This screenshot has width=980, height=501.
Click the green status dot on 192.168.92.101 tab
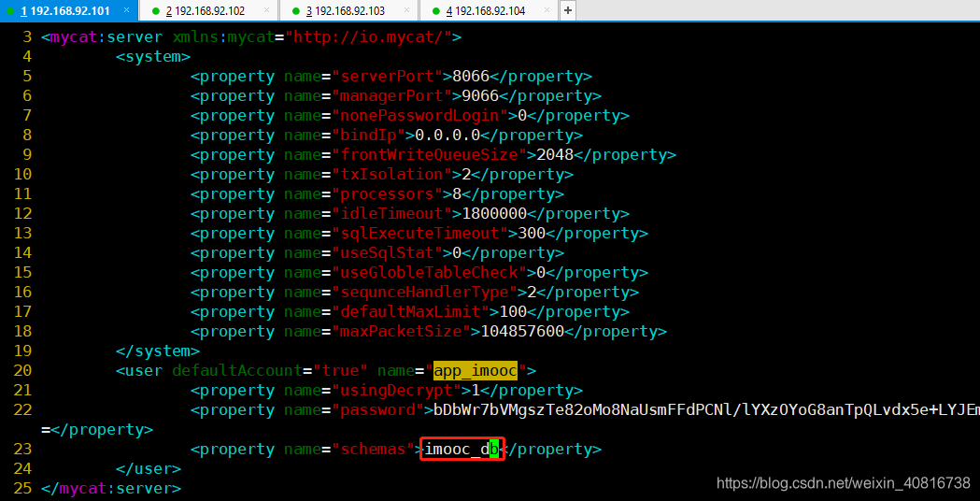pos(10,11)
